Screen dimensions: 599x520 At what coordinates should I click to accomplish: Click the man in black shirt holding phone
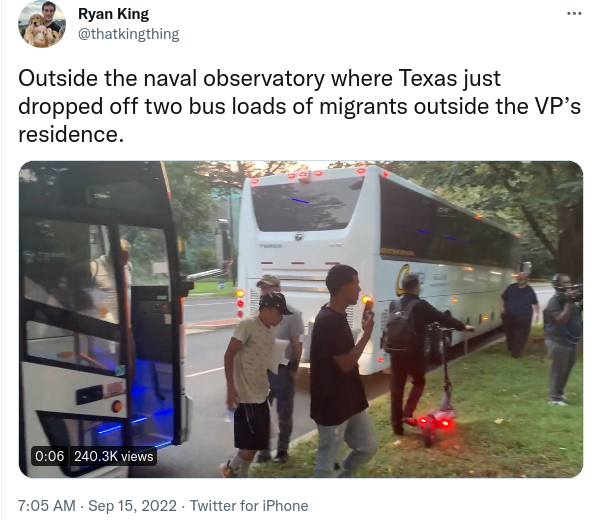pos(342,371)
